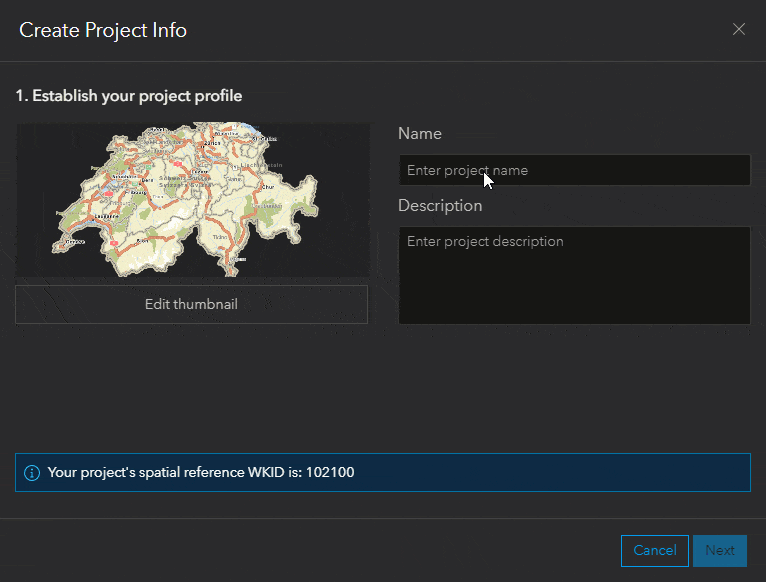The height and width of the screenshot is (582, 766).
Task: Click the Description field label
Action: [x=440, y=206]
